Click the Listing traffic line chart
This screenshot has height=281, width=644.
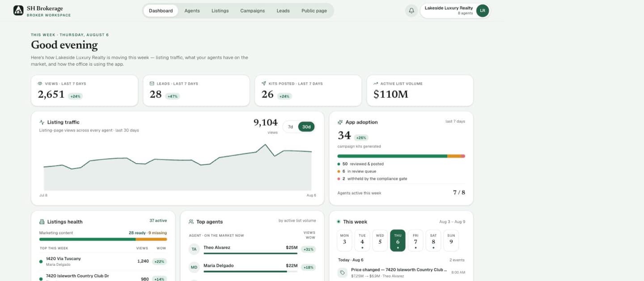(x=178, y=168)
